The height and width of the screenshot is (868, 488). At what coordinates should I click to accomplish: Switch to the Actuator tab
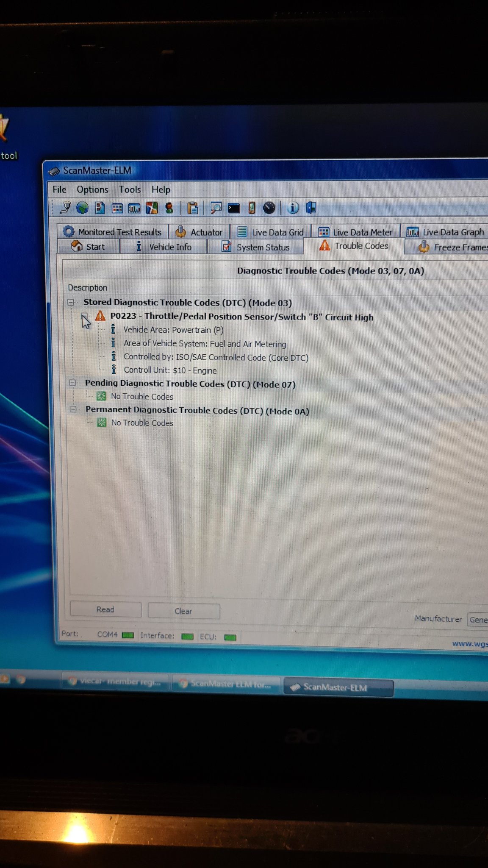(x=200, y=232)
